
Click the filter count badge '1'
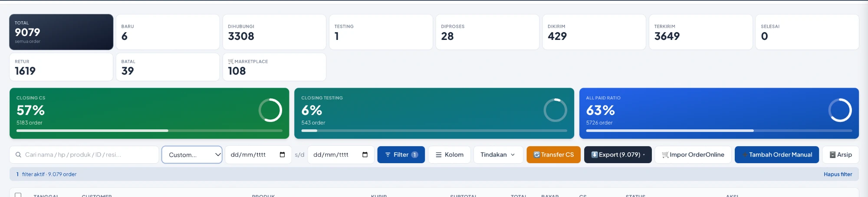pyautogui.click(x=414, y=155)
